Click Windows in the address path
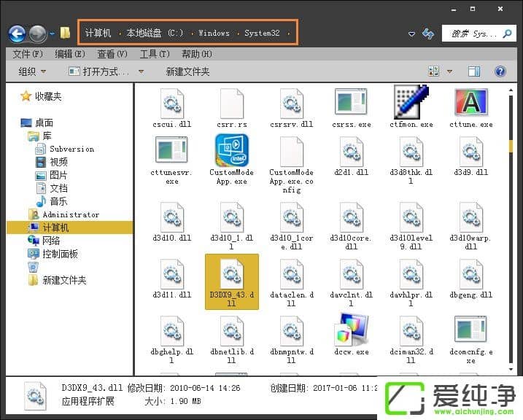The image size is (523, 420). (214, 33)
